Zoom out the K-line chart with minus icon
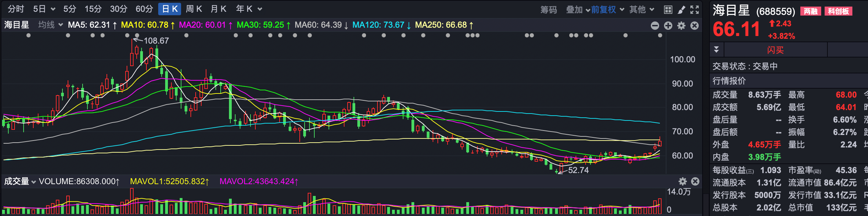The width and height of the screenshot is (868, 216). click(x=655, y=26)
